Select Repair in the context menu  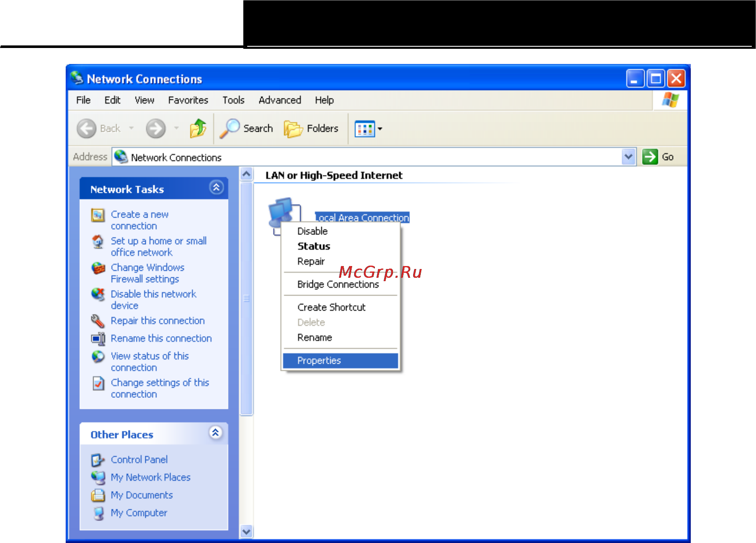(x=340, y=261)
